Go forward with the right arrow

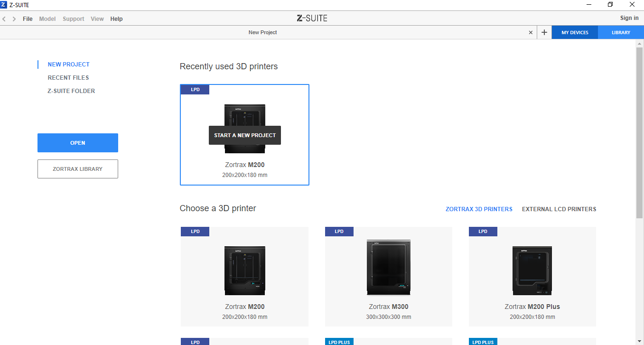(x=14, y=19)
